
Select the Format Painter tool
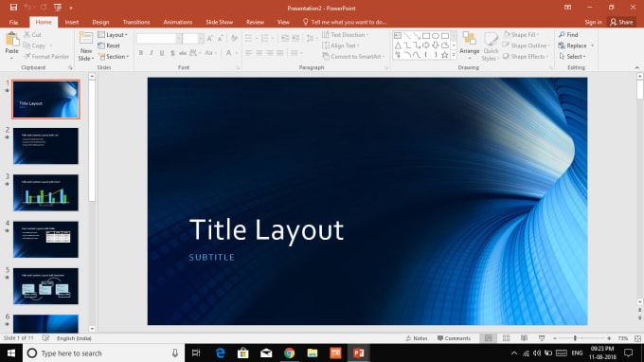(x=46, y=56)
